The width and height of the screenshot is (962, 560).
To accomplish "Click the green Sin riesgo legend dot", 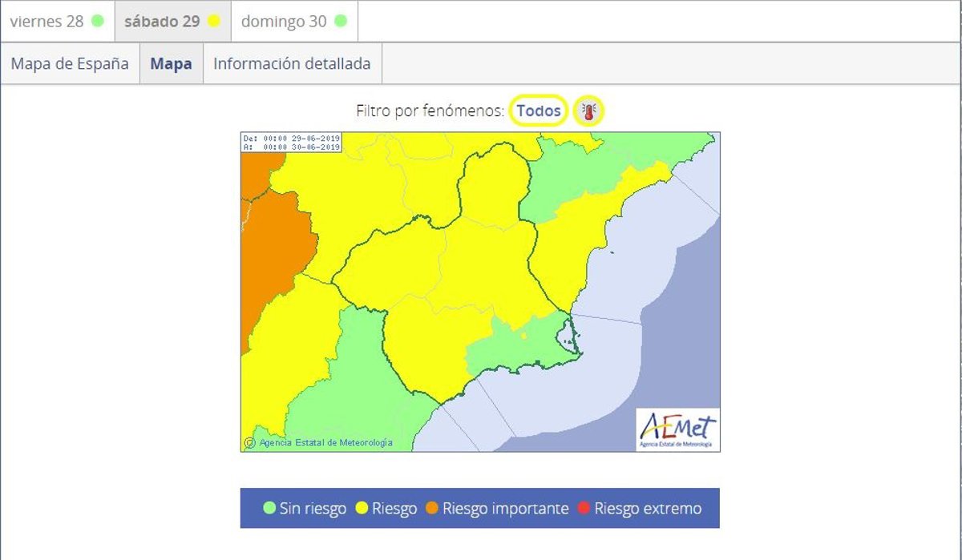I will click(269, 509).
